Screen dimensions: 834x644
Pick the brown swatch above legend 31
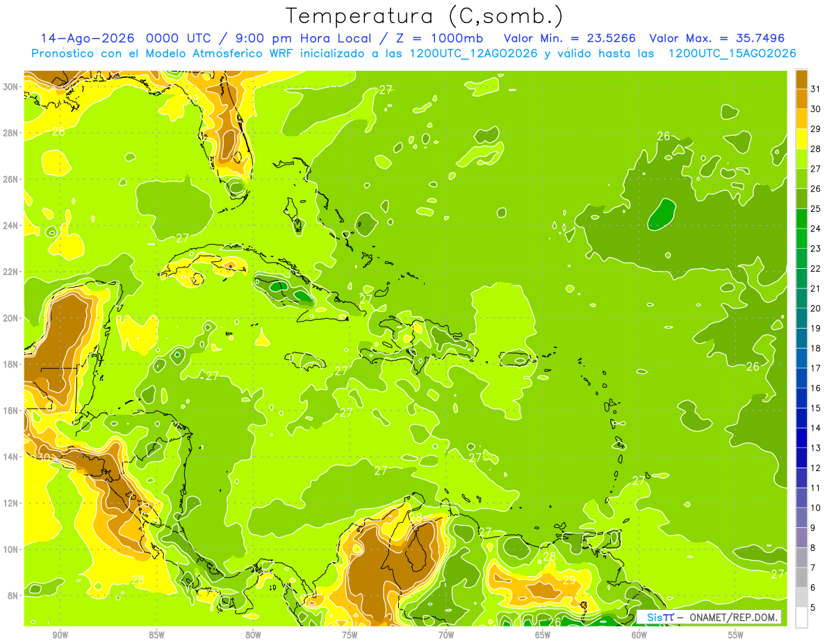point(801,79)
